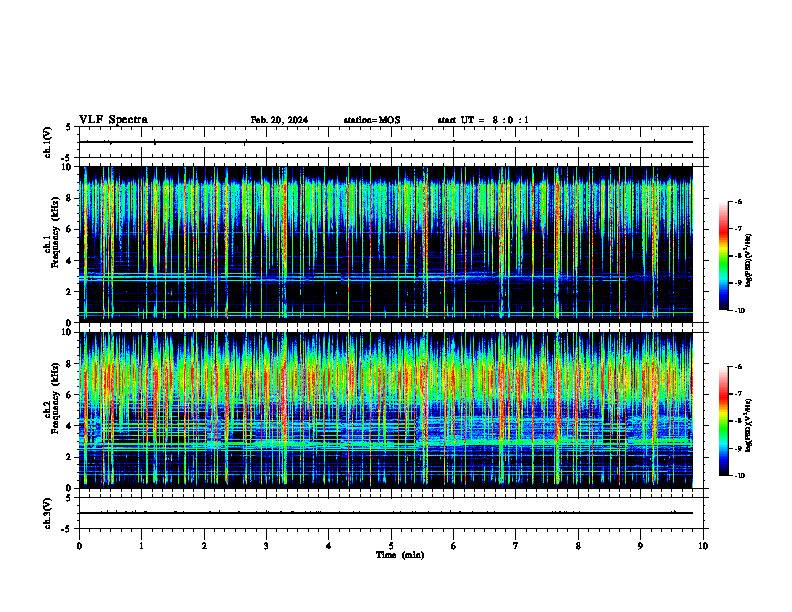Click the ch.2 color scale log(PSD) unit label
The image size is (792, 612).
tap(750, 425)
